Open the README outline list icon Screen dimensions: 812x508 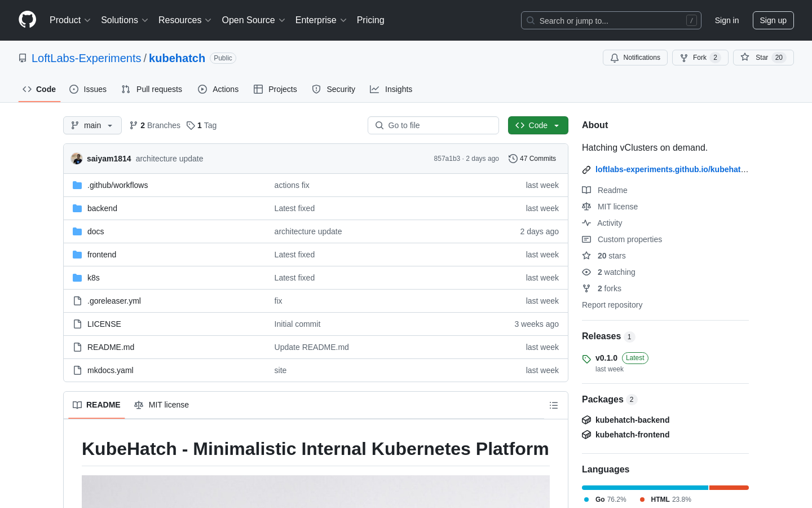click(x=554, y=405)
